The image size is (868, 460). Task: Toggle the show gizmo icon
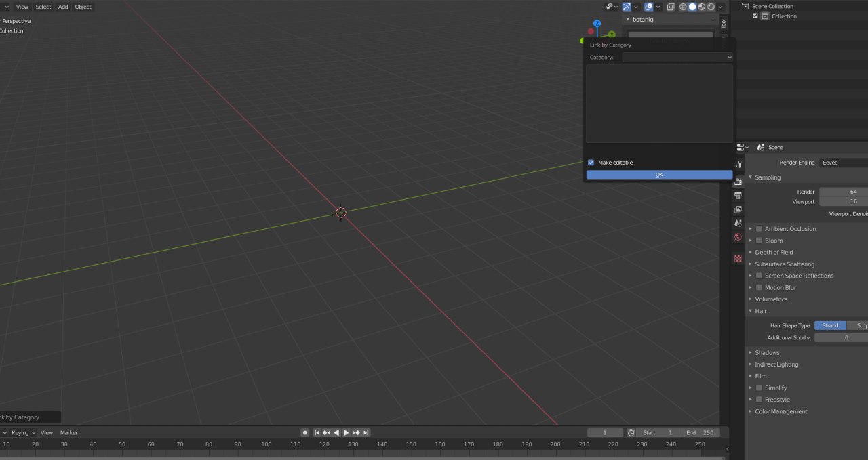click(627, 7)
